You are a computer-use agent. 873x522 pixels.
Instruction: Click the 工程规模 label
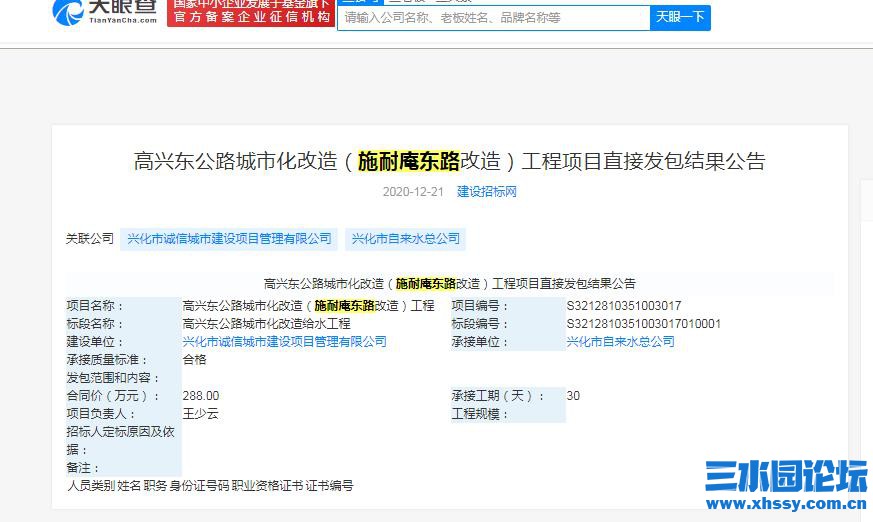pos(479,414)
